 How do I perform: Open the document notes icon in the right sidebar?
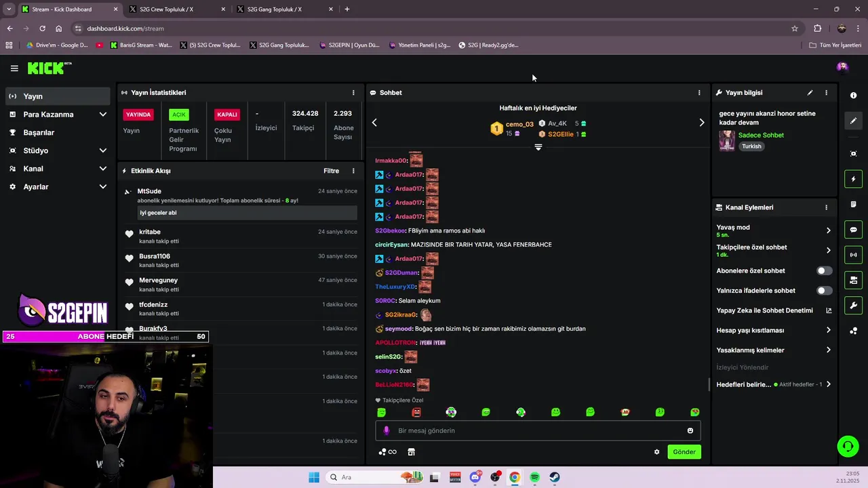point(854,204)
